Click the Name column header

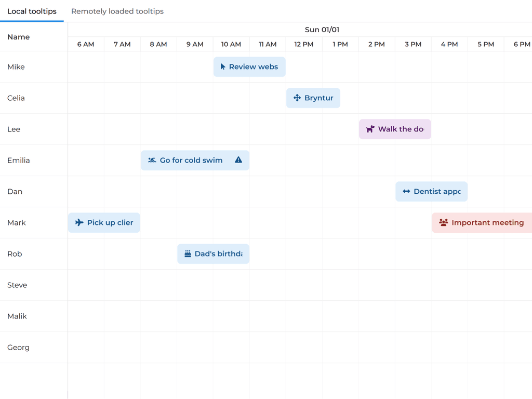19,37
